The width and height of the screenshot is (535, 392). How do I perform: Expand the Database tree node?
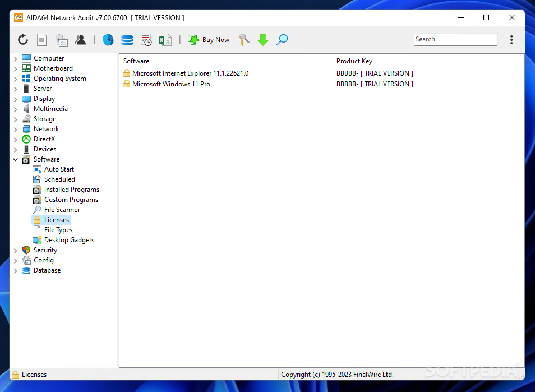[x=15, y=270]
